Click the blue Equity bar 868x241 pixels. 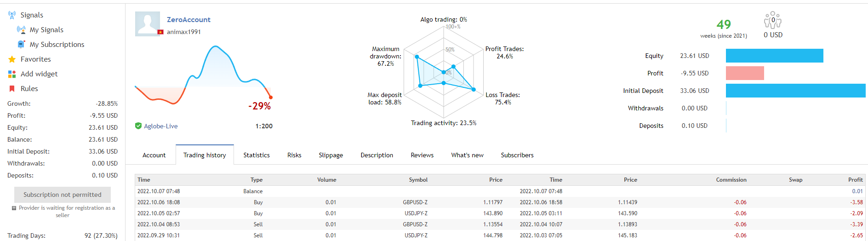click(774, 56)
